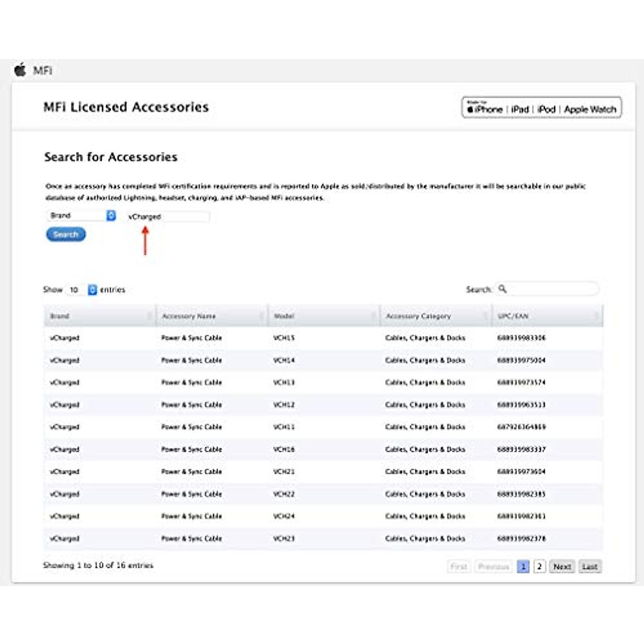The height and width of the screenshot is (644, 644).
Task: Sort table by Accessory Category column
Action: pos(418,317)
